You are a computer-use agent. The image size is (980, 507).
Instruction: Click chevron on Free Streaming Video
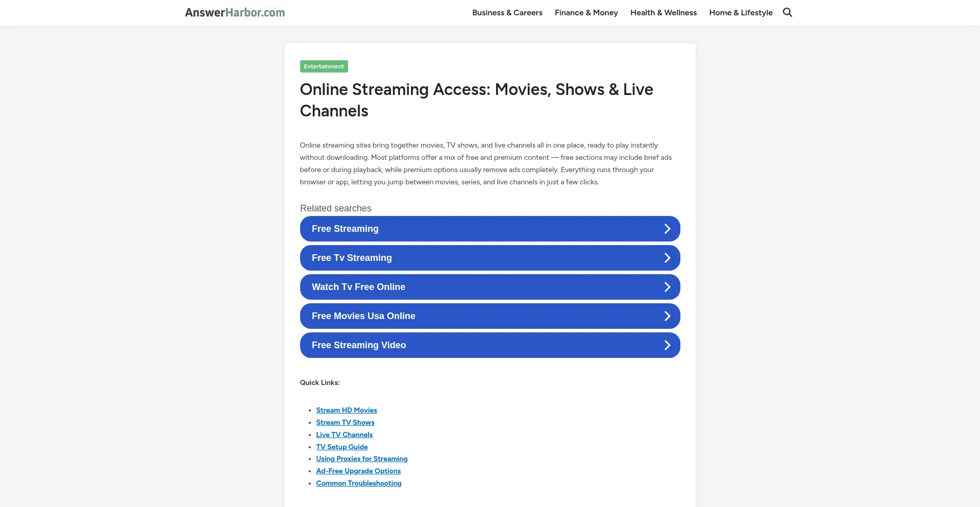pyautogui.click(x=667, y=345)
